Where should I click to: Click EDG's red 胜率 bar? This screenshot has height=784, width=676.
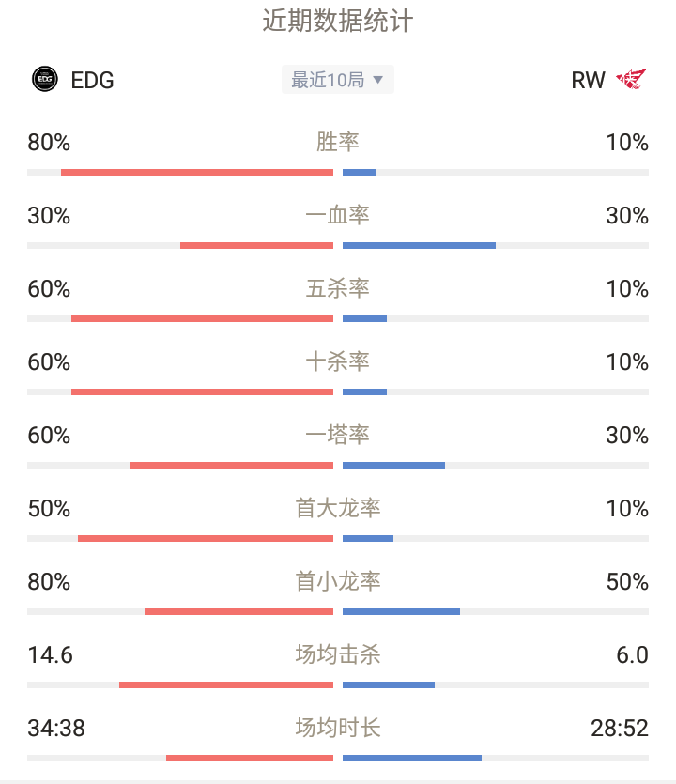[197, 173]
